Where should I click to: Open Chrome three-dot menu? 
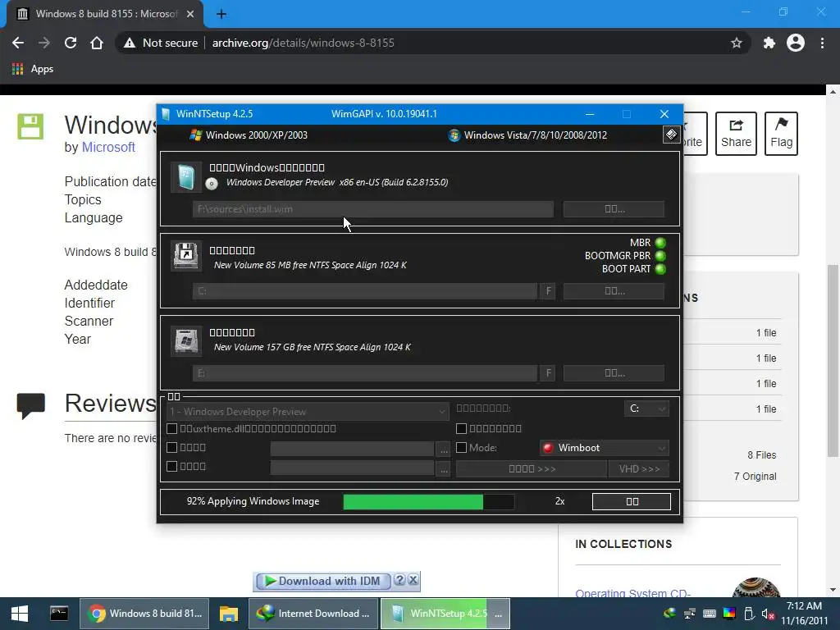click(x=822, y=43)
